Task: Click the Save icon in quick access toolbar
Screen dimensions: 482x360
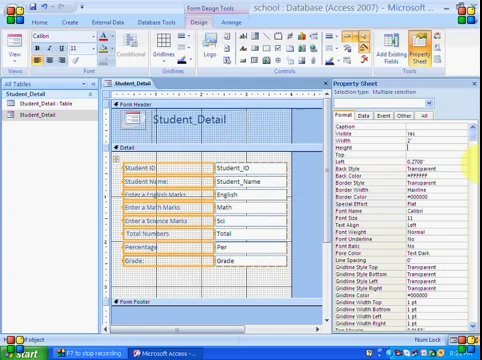Action: point(33,6)
